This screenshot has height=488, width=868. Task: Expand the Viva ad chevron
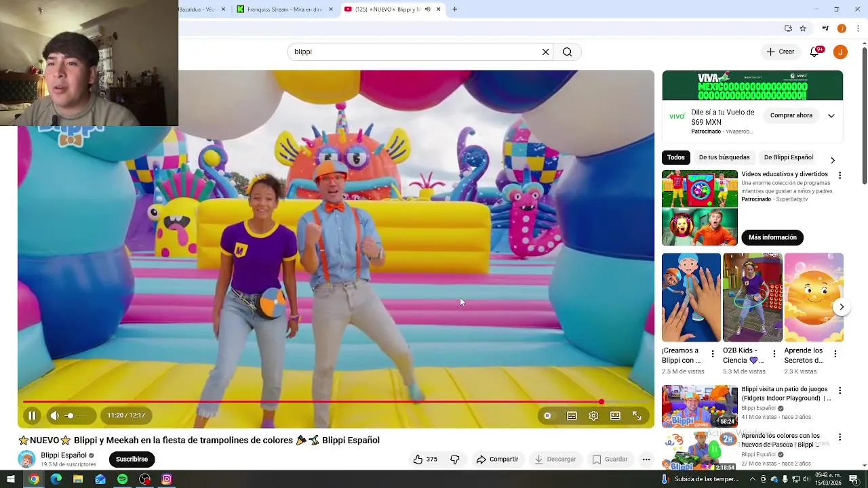click(831, 116)
